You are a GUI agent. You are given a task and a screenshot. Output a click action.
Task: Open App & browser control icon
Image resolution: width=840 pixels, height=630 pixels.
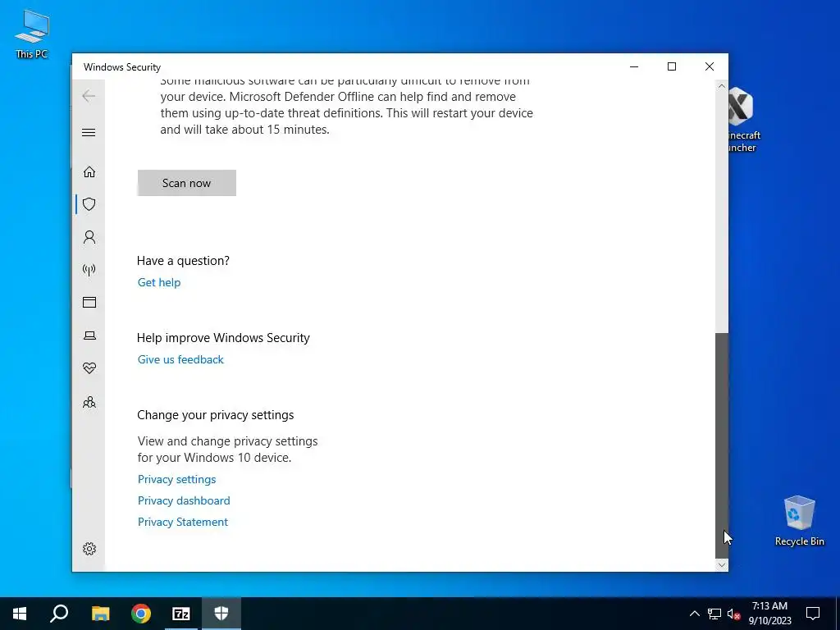[89, 302]
